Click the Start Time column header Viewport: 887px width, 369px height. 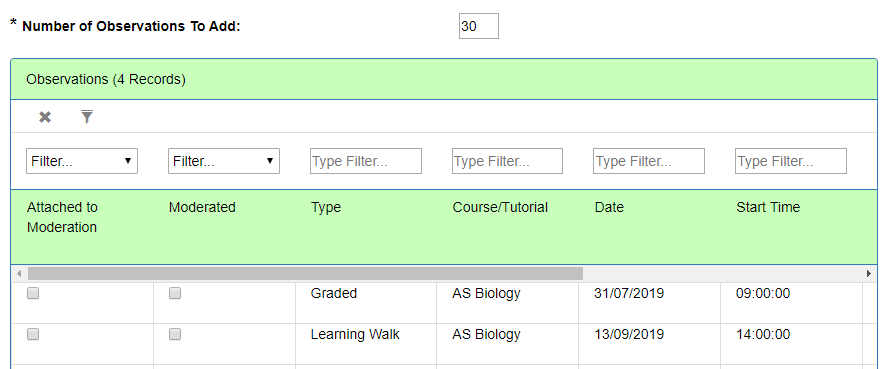tap(768, 208)
